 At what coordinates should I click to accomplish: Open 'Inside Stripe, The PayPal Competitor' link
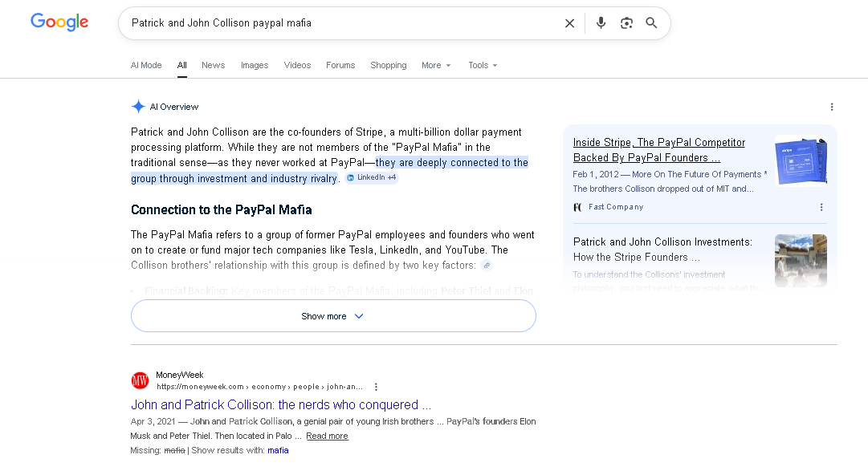click(658, 150)
